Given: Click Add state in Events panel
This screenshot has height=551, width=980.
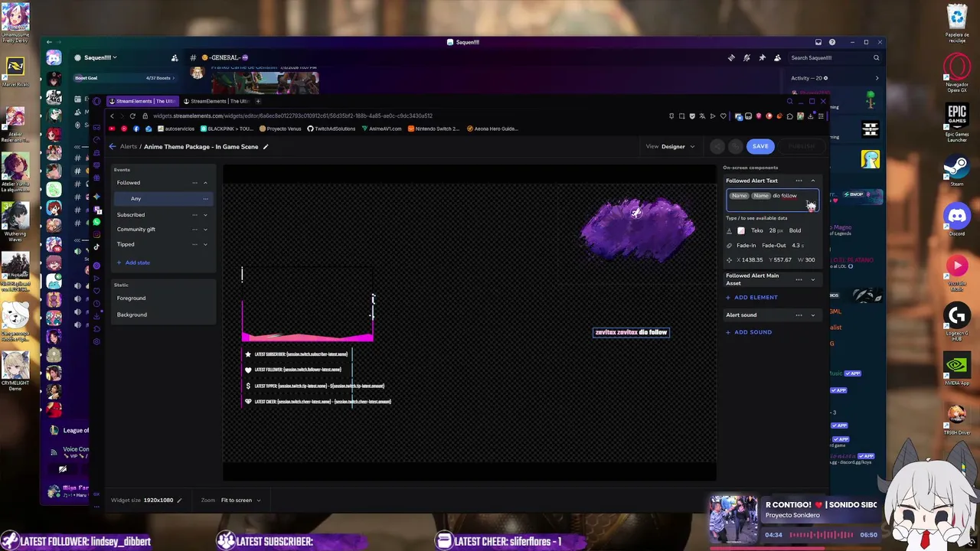Looking at the screenshot, I should pos(134,262).
